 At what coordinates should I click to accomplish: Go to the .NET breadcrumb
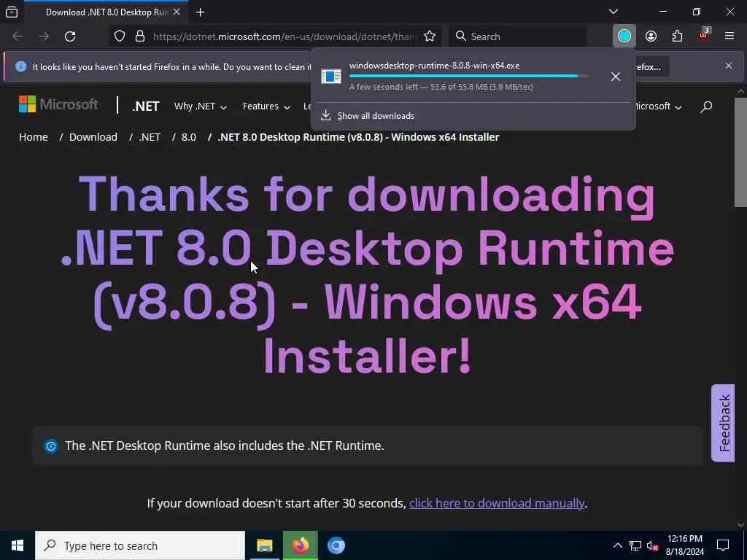pyautogui.click(x=150, y=137)
